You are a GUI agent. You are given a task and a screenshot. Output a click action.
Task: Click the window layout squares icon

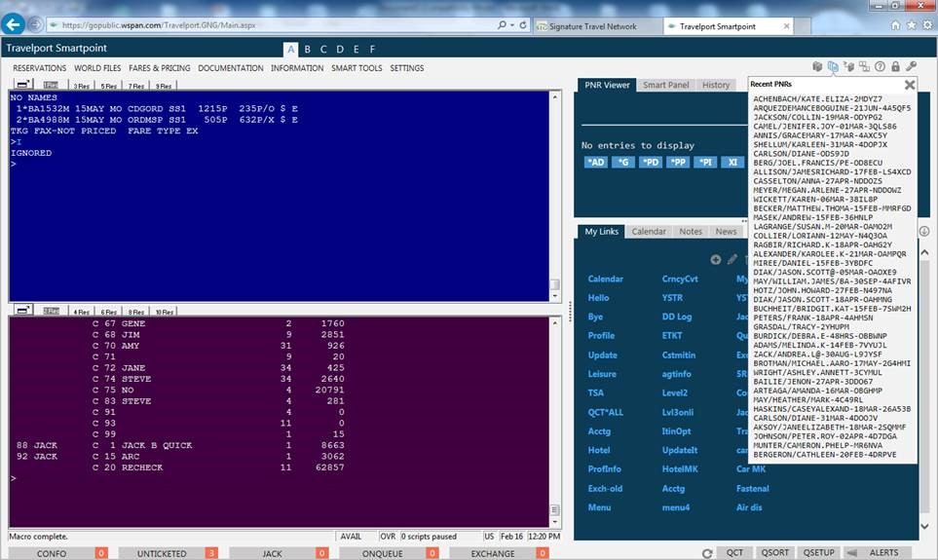(864, 66)
